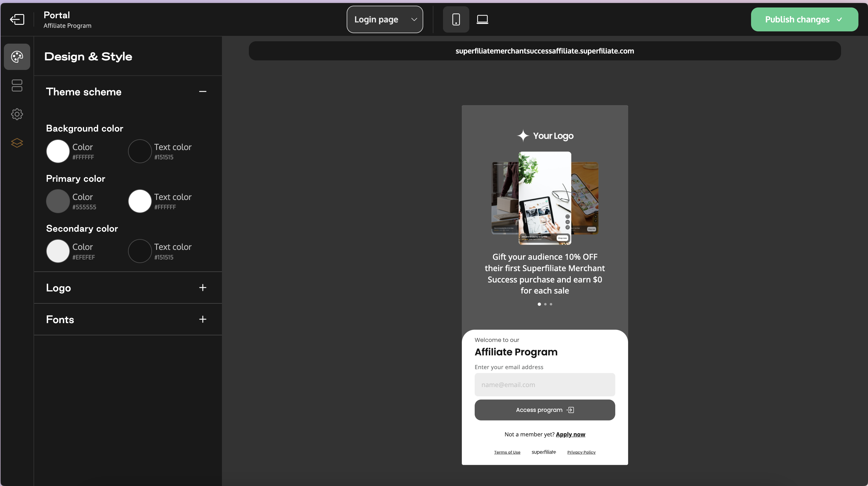
Task: Pick the Primary text color swatch
Action: tap(139, 201)
